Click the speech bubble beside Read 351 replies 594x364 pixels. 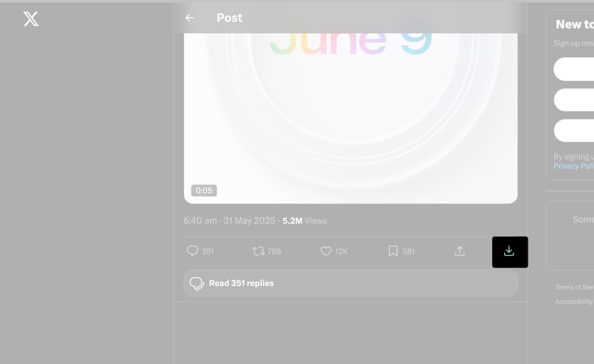(x=197, y=283)
